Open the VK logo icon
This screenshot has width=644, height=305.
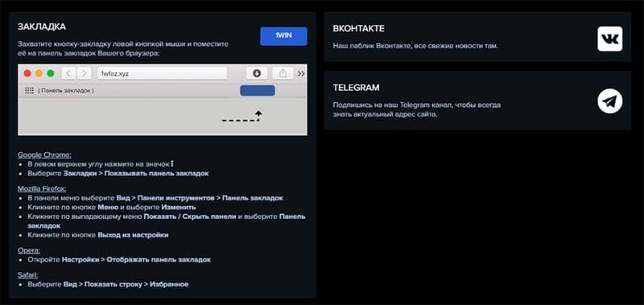(610, 39)
